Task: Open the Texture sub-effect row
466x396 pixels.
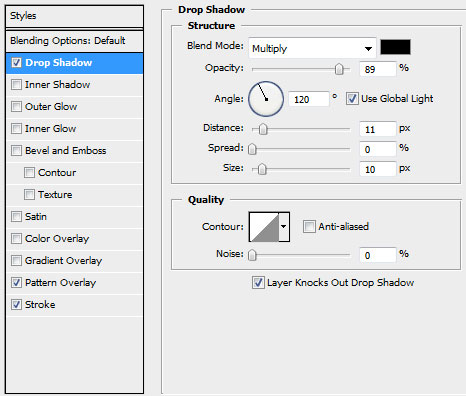Action: [x=74, y=195]
